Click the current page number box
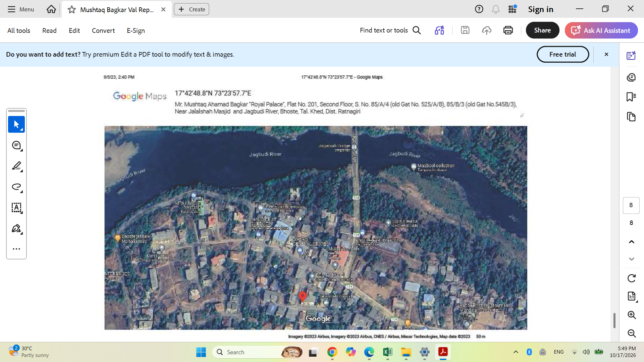The image size is (644, 362). click(631, 205)
